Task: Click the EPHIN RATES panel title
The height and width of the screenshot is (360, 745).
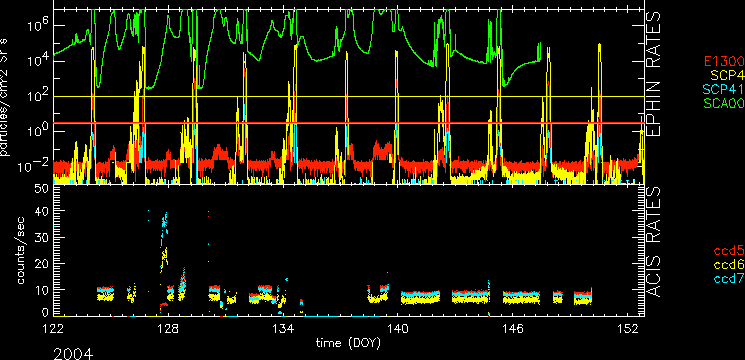Action: pos(654,76)
